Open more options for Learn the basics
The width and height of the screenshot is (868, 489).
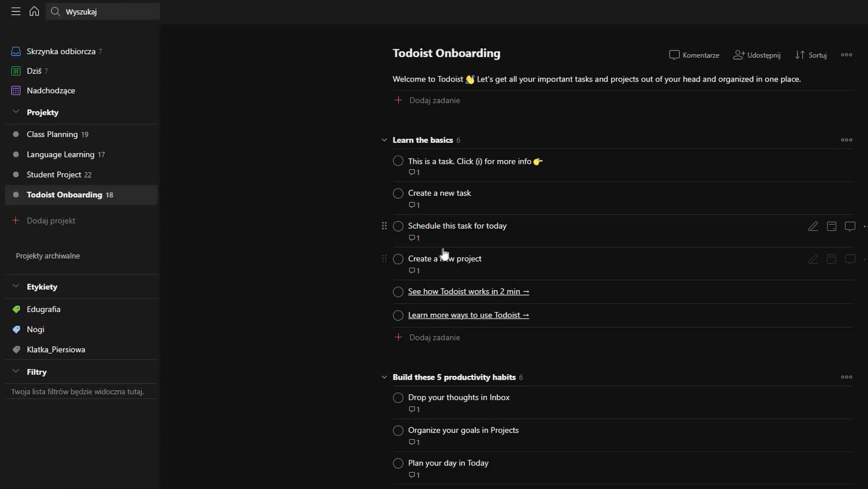[846, 140]
